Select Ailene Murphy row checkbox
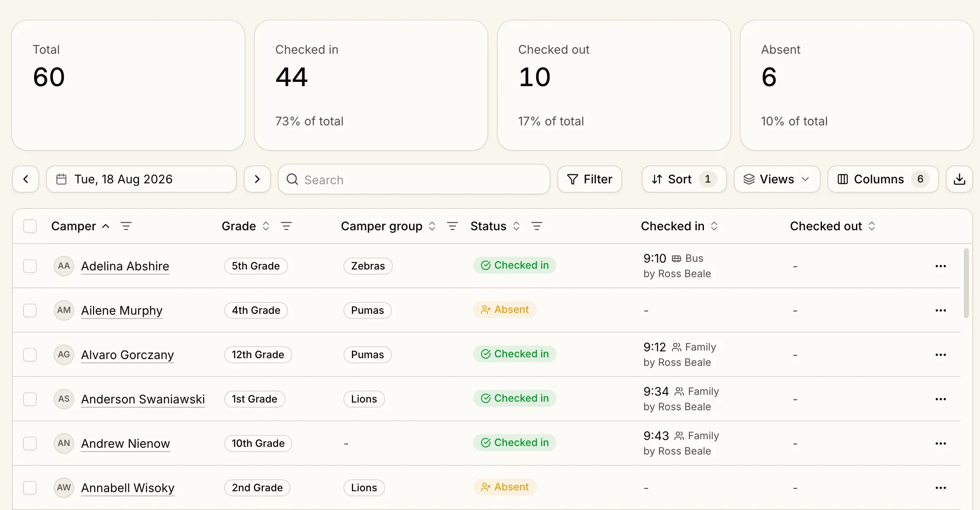Viewport: 980px width, 510px height. 30,310
